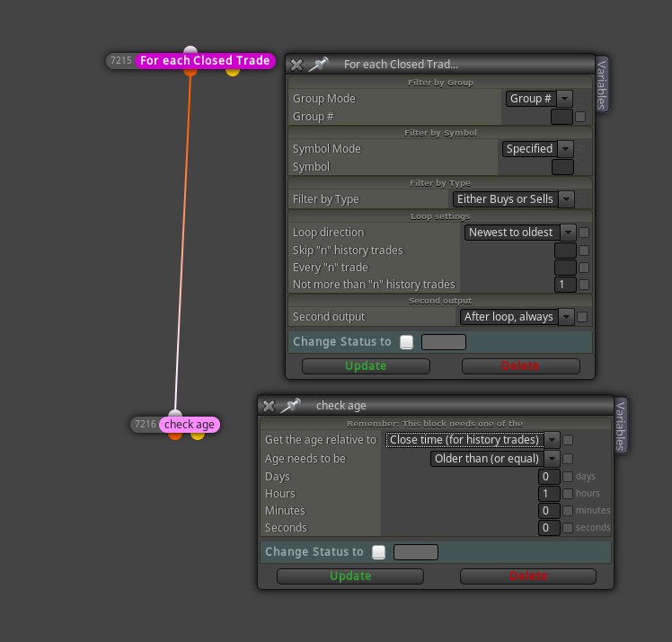Close the For each Closed Trade panel
672x642 pixels.
tap(296, 66)
